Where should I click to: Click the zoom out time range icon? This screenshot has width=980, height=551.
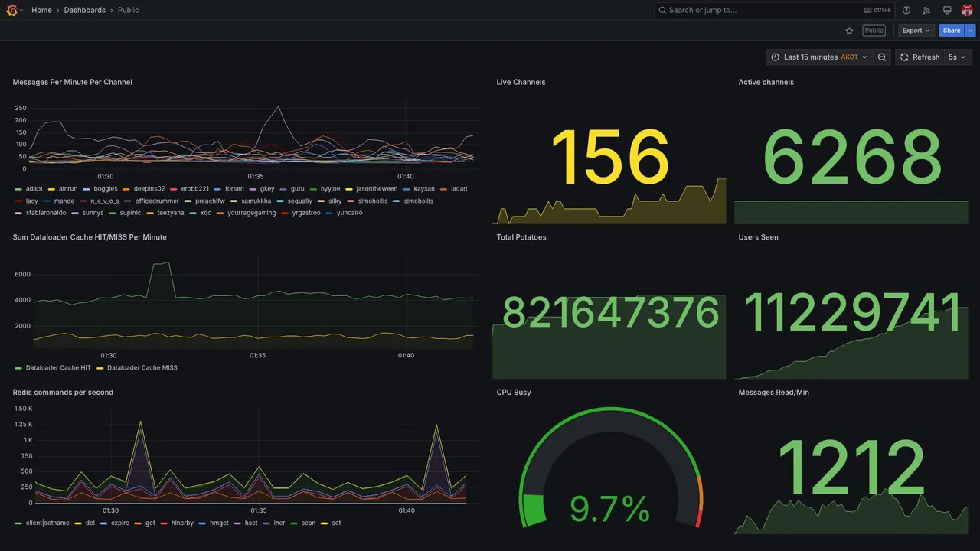coord(882,57)
